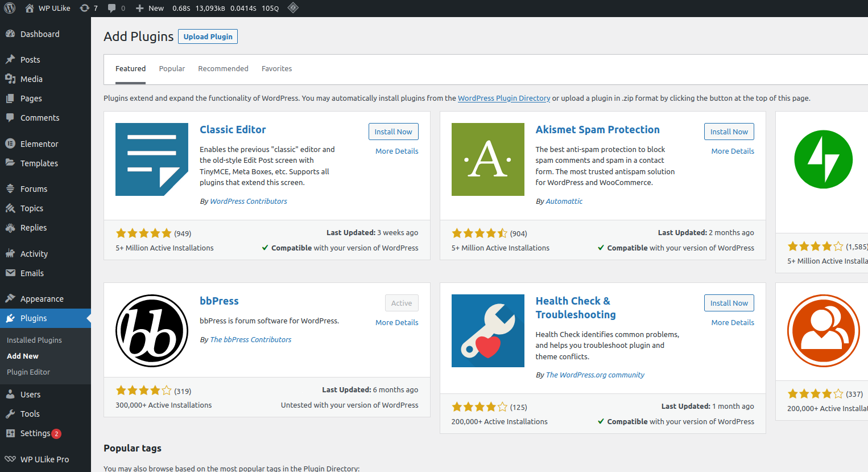Click the Active button for bbPress
Image resolution: width=868 pixels, height=472 pixels.
click(402, 303)
